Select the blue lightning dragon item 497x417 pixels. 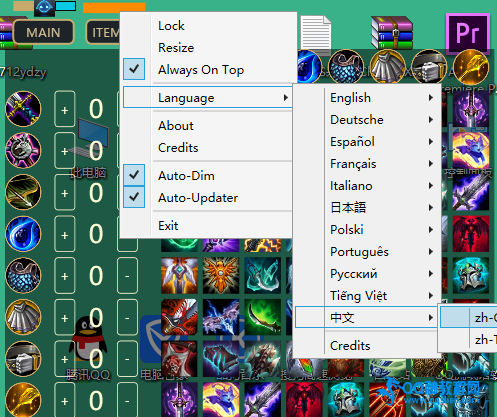click(x=221, y=317)
